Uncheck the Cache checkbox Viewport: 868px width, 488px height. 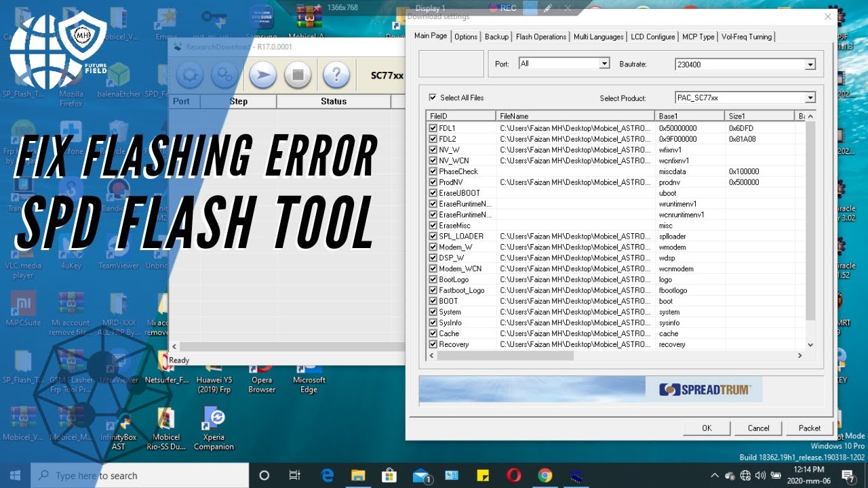pos(433,333)
